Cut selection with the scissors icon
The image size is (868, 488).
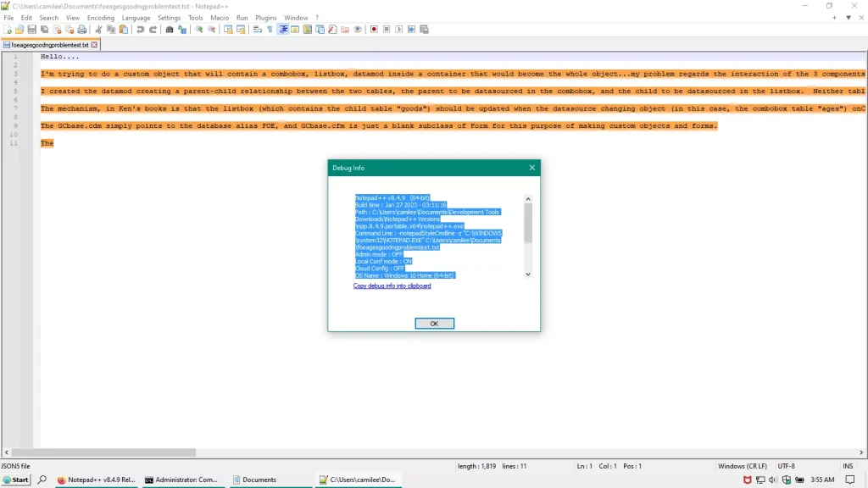tap(98, 29)
